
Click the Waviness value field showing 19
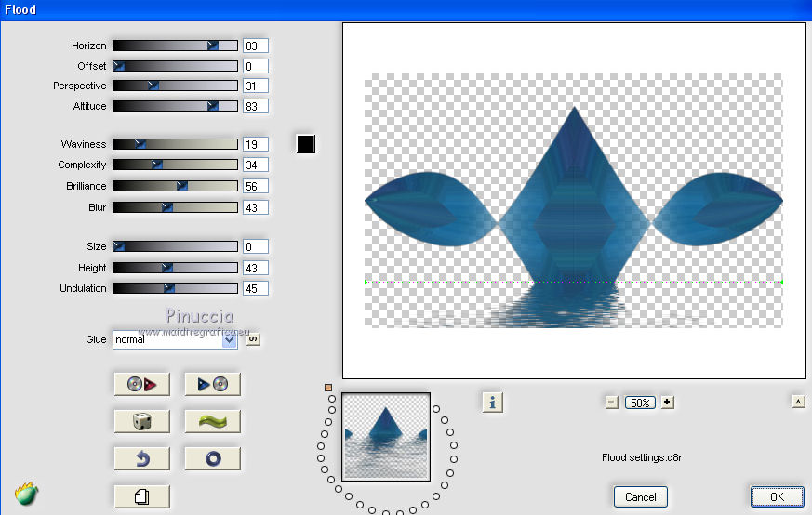tap(256, 144)
